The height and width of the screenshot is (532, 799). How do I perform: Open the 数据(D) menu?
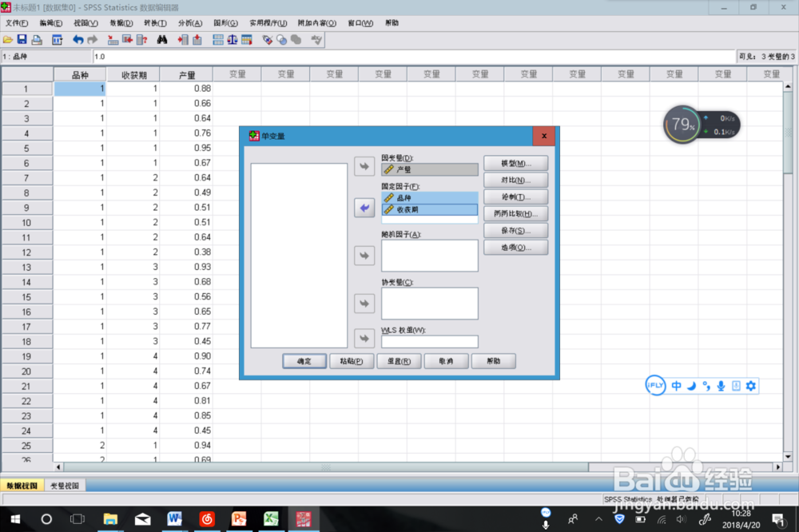pyautogui.click(x=121, y=23)
